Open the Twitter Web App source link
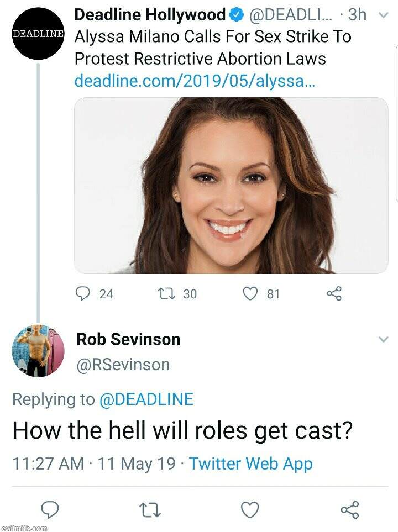This screenshot has width=398, height=532. (251, 463)
